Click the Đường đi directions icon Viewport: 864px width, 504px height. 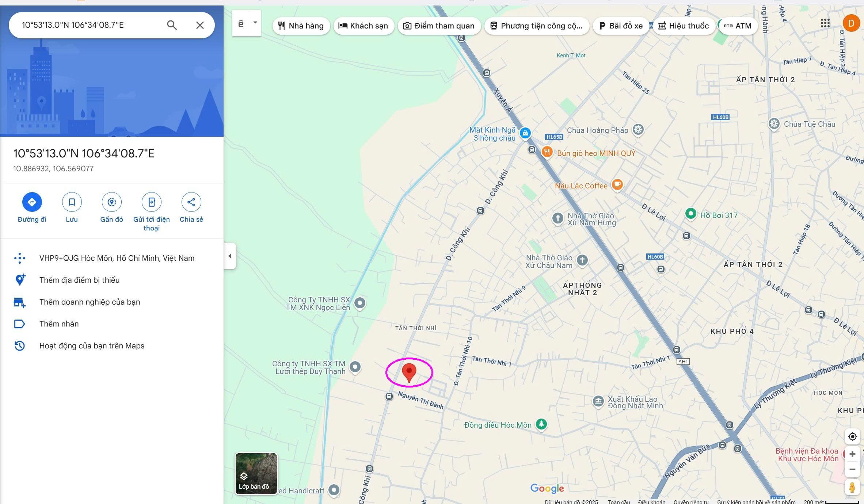(32, 202)
